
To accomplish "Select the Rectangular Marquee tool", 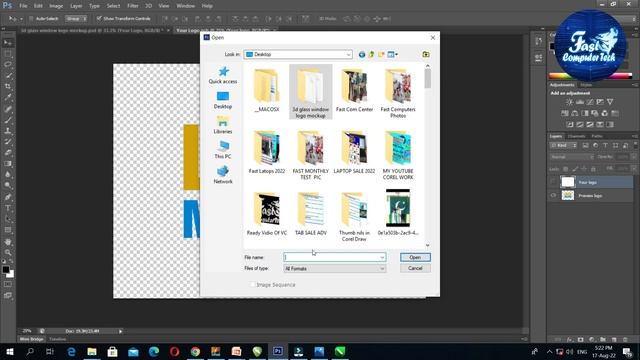I will point(8,54).
